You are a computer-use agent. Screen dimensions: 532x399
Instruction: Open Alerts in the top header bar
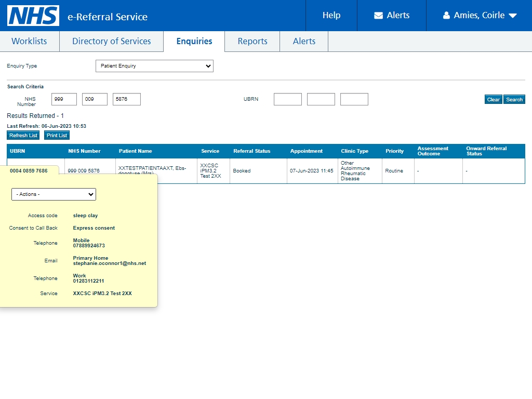(392, 15)
